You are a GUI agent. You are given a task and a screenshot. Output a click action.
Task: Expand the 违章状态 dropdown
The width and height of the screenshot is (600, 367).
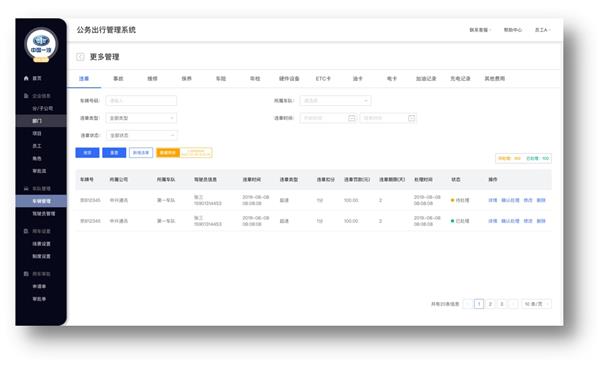pos(141,135)
